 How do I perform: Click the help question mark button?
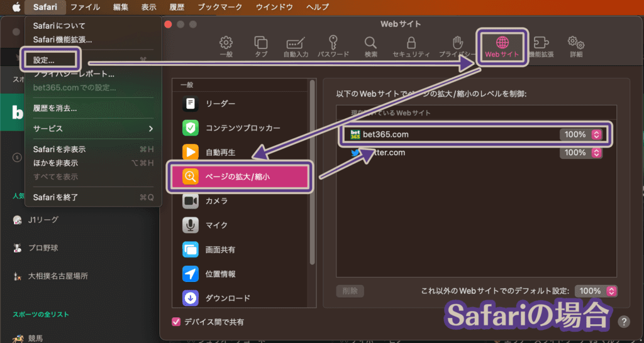pos(623,321)
